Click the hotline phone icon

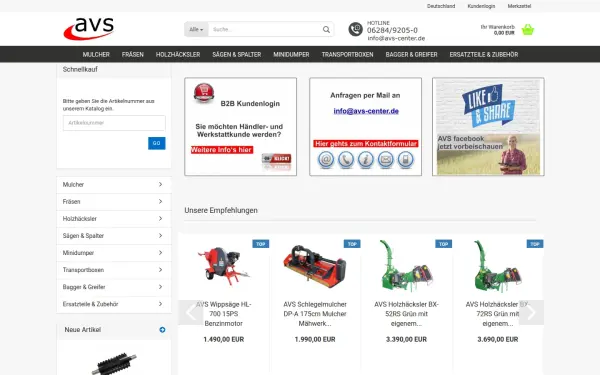point(355,29)
